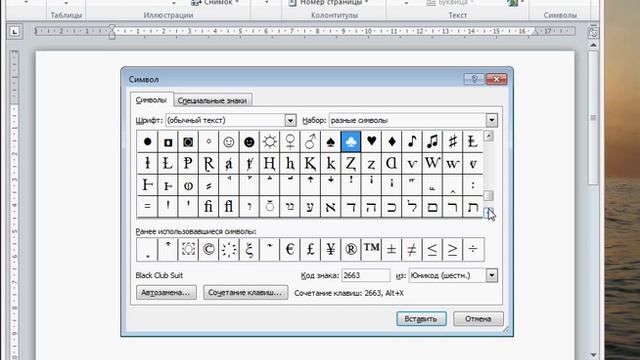This screenshot has width=640, height=360.
Task: Pick pound sign from recently used symbols
Action: [310, 249]
